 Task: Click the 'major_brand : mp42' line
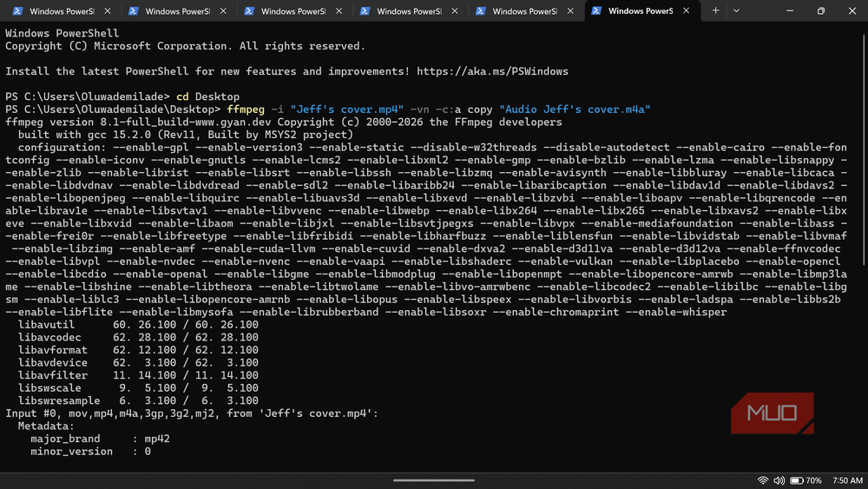(100, 439)
